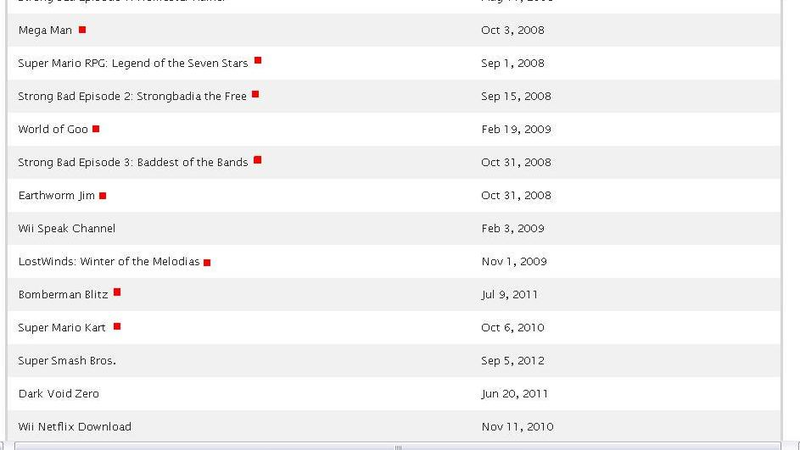Select the red icon beside Super Mario Kart
Screen dimensions: 800x450
(x=117, y=326)
